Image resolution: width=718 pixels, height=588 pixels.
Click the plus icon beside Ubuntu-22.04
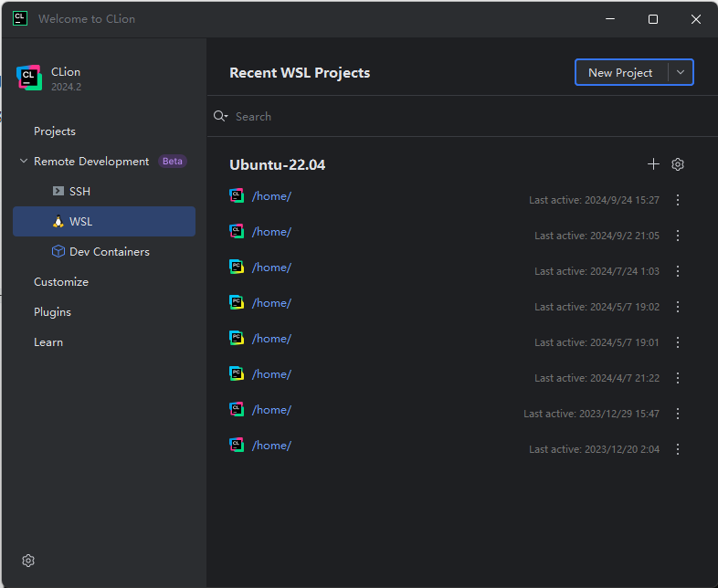(x=653, y=164)
